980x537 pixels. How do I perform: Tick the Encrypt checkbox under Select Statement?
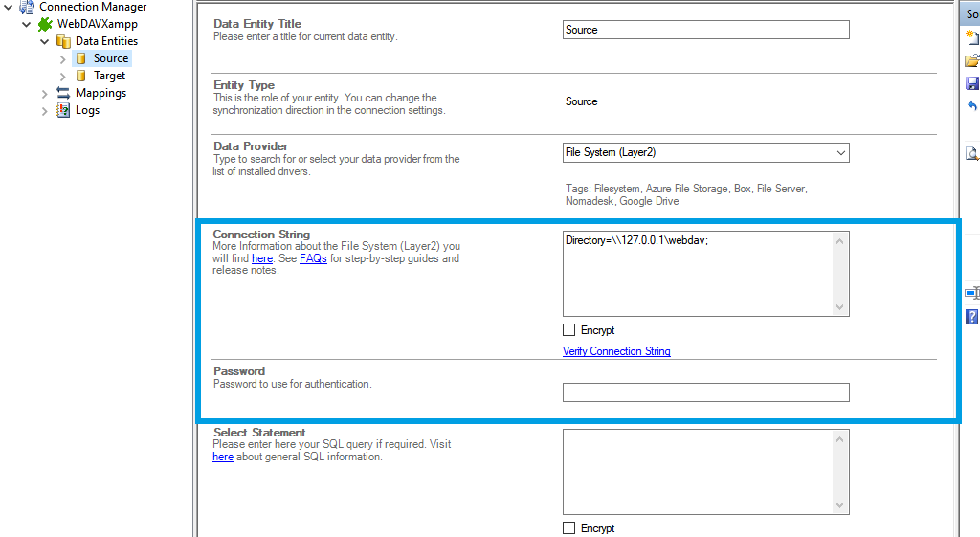(569, 528)
